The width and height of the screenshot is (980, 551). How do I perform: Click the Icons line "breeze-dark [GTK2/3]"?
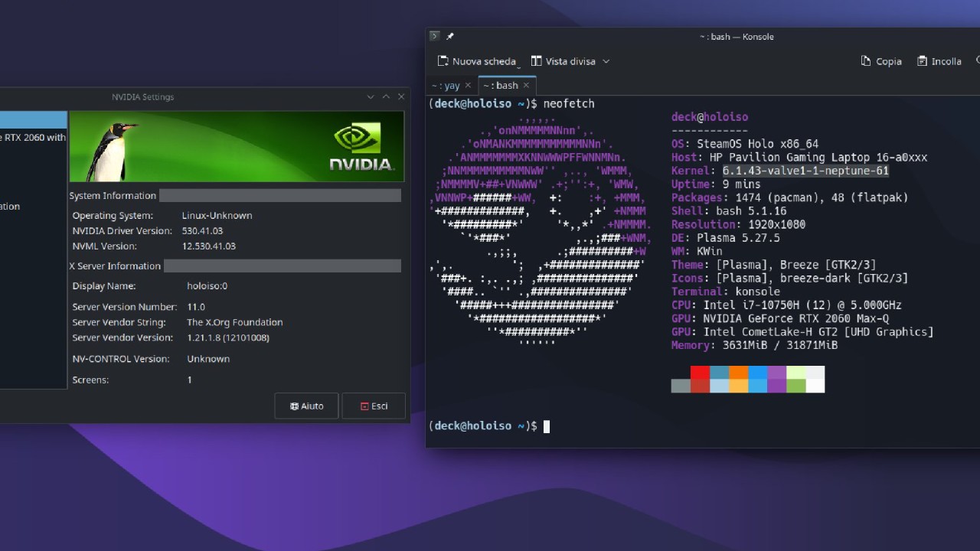coord(789,278)
